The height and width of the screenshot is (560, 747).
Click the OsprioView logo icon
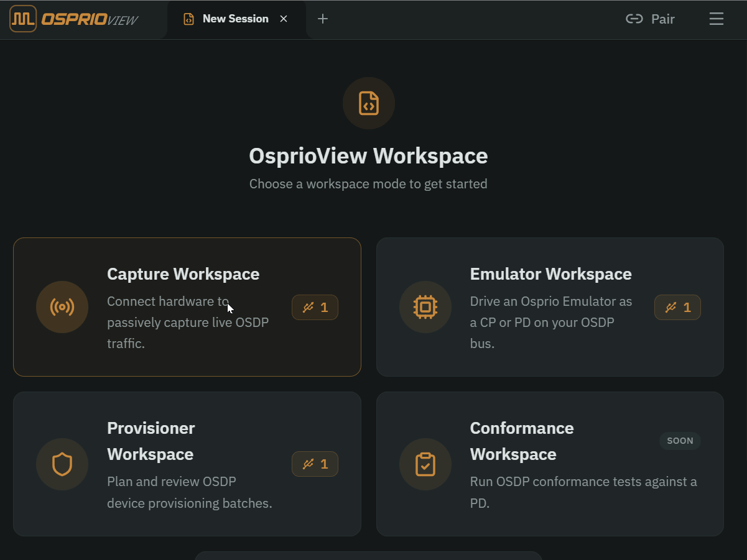[x=23, y=19]
